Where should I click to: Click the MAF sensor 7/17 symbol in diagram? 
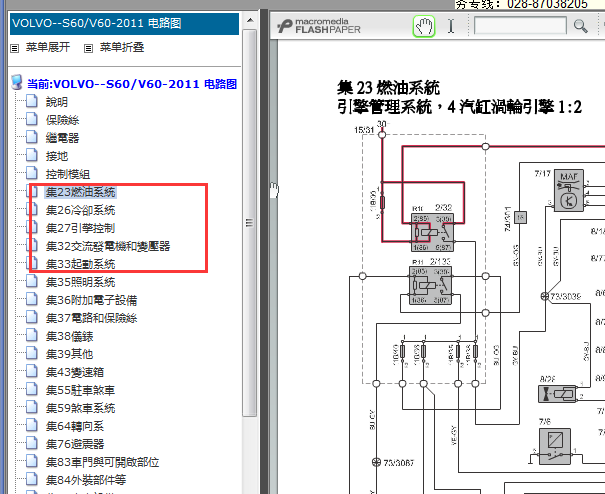(x=569, y=190)
